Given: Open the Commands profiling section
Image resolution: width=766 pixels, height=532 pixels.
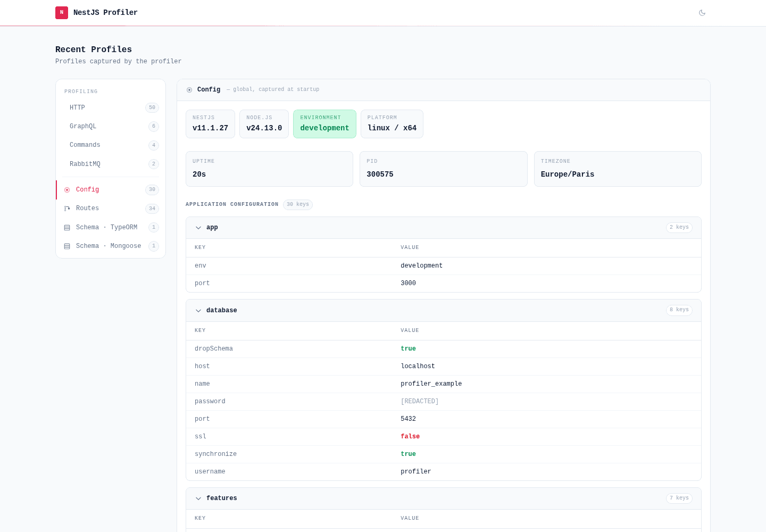Looking at the screenshot, I should tap(111, 145).
